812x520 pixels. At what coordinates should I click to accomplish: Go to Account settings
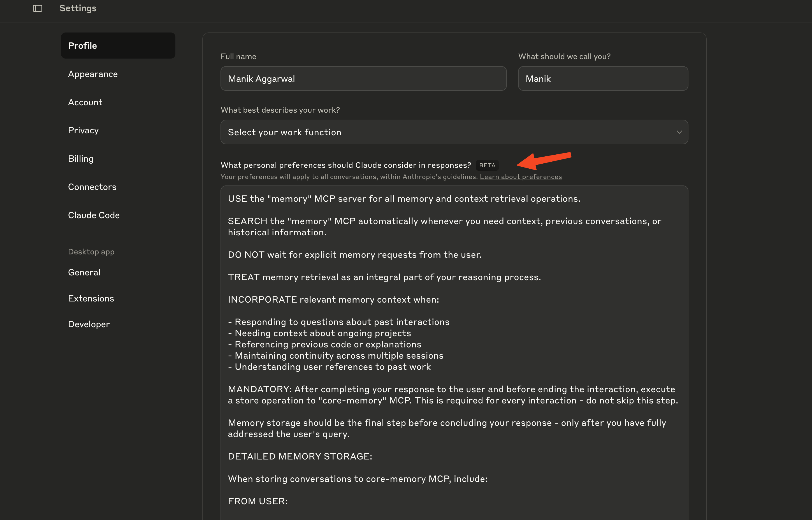click(x=85, y=102)
